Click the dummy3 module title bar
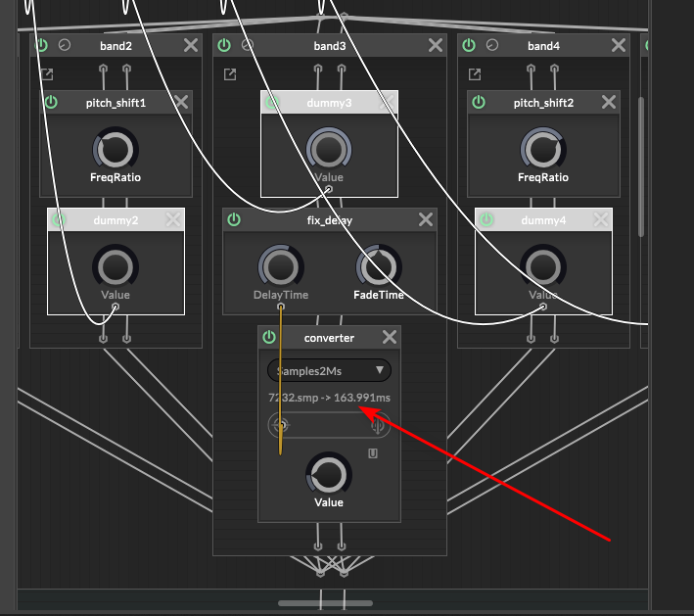 pyautogui.click(x=329, y=102)
